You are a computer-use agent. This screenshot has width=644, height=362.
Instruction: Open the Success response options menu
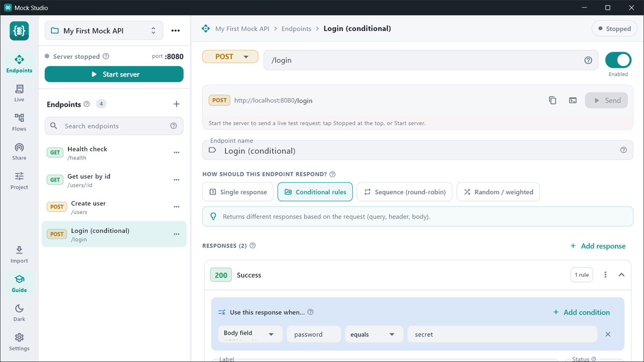click(605, 275)
